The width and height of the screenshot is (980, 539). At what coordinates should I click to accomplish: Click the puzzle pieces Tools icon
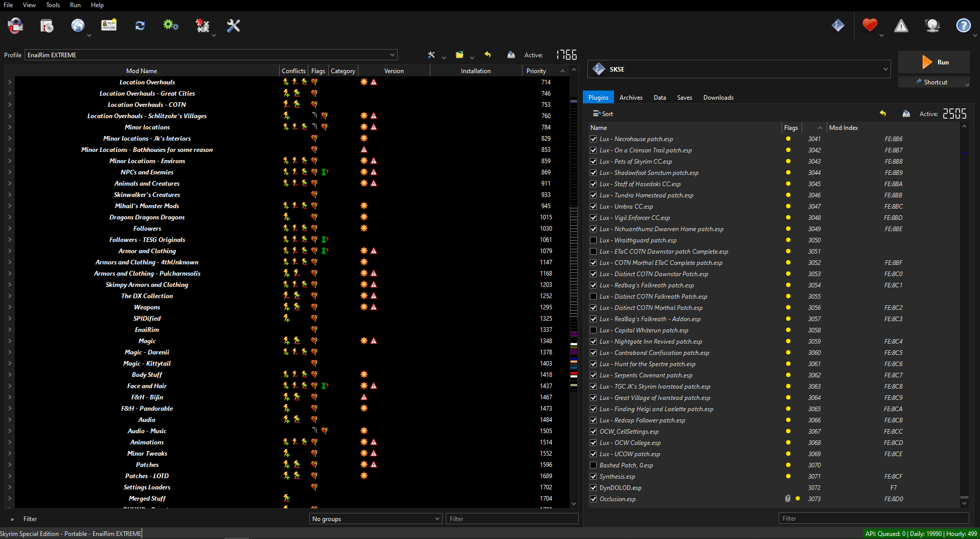click(x=202, y=26)
